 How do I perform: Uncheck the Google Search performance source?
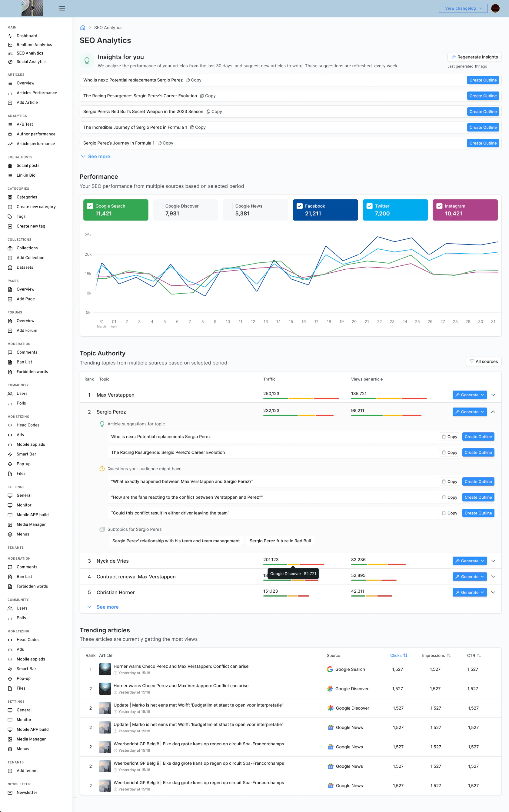pos(90,206)
